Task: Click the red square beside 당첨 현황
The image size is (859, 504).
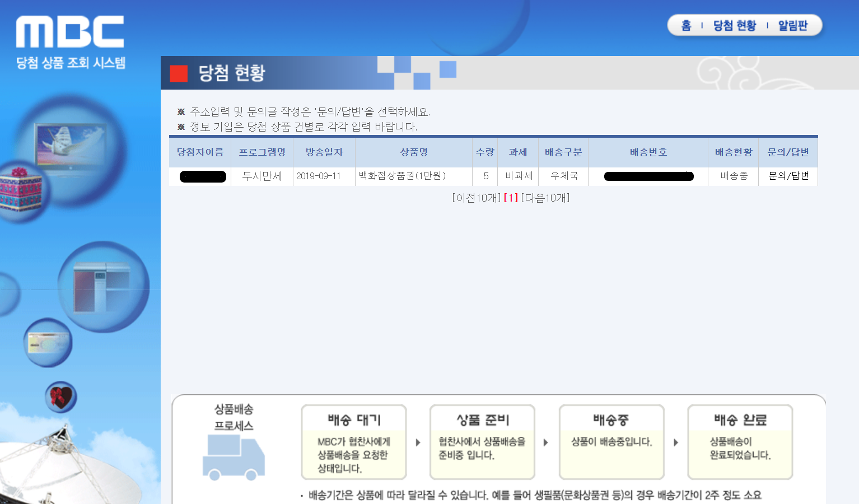Action: [179, 73]
